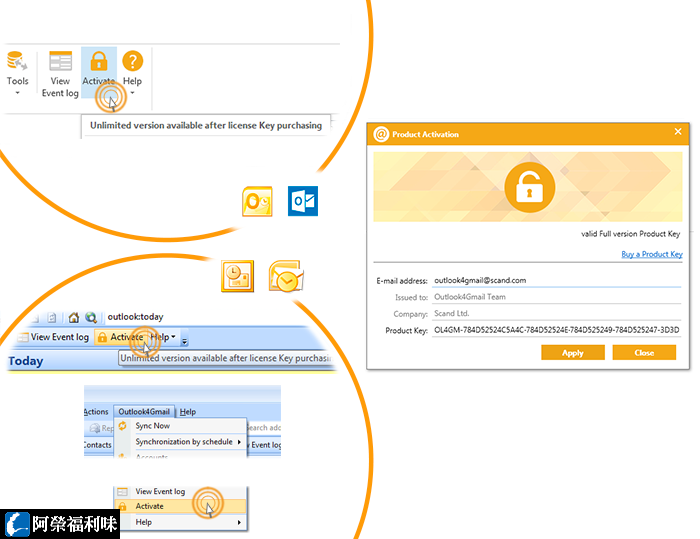Click the Outlook 2003 clock icon
Image resolution: width=700 pixels, height=539 pixels.
pyautogui.click(x=238, y=276)
